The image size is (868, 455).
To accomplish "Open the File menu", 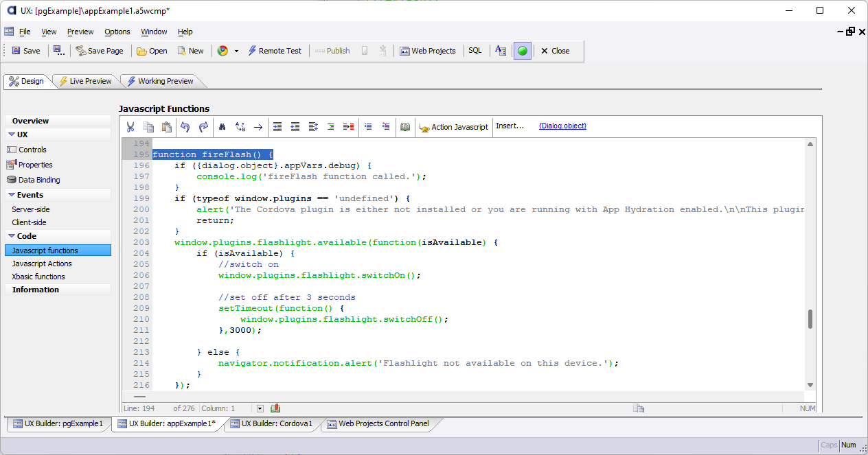I will pyautogui.click(x=25, y=32).
